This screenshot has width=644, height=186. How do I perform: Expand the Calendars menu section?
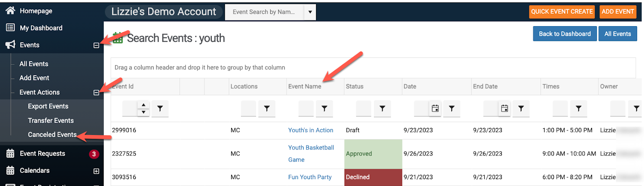pyautogui.click(x=96, y=171)
